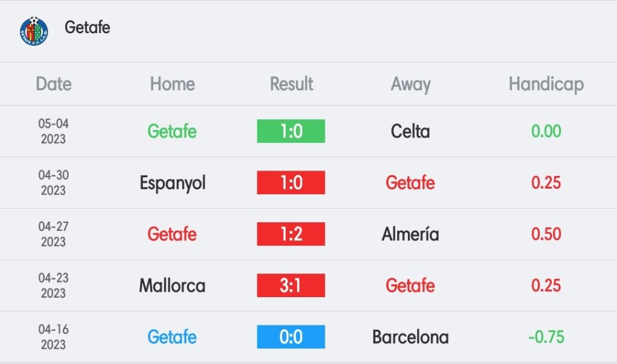Click the -0.75 handicap for Barcelona match
Image resolution: width=617 pixels, height=364 pixels.
[546, 337]
